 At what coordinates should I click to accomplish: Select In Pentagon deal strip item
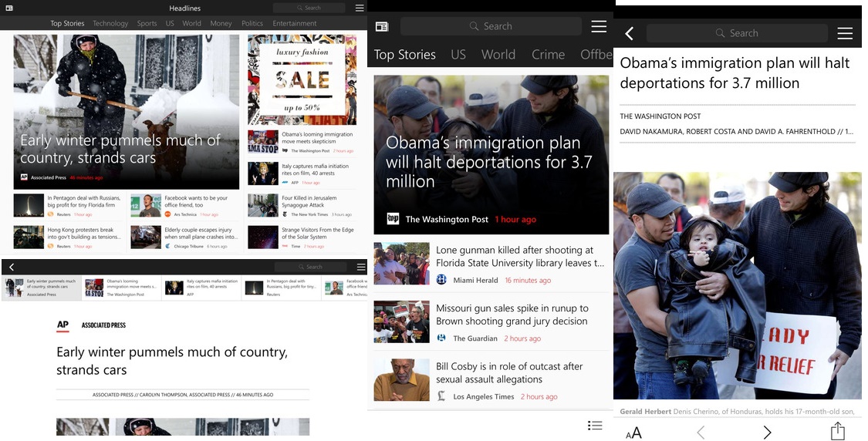(x=281, y=288)
